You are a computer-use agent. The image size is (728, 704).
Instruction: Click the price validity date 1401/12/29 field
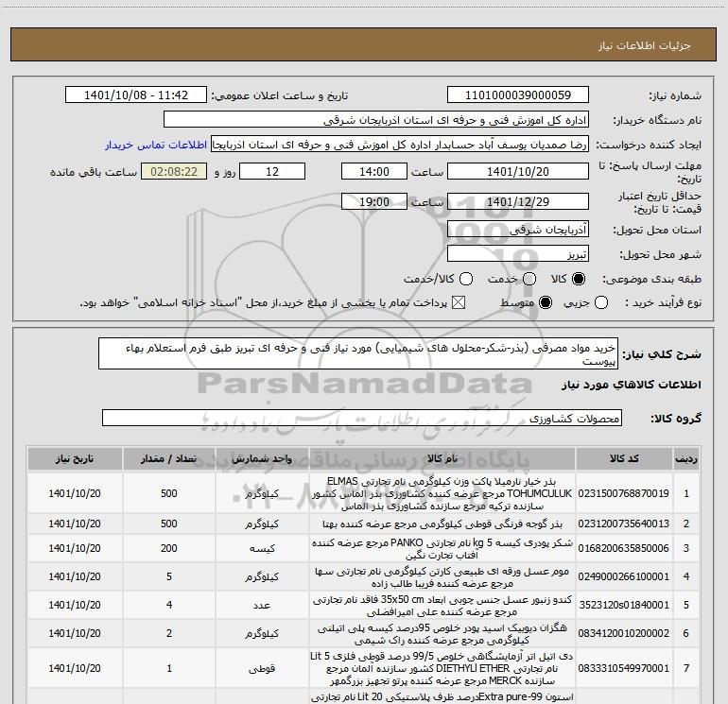point(518,202)
